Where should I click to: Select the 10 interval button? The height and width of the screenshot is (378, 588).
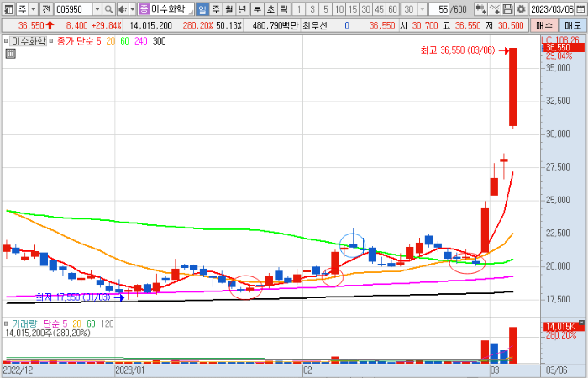(x=339, y=8)
